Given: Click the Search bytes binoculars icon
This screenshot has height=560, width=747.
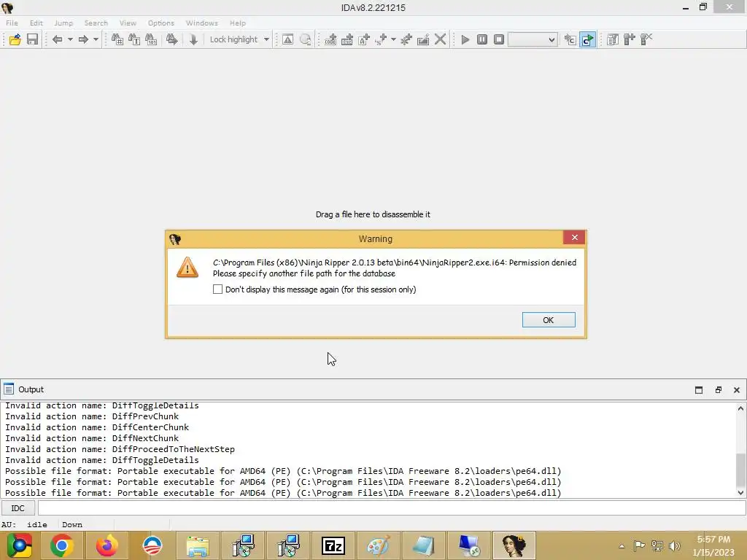Looking at the screenshot, I should point(151,39).
